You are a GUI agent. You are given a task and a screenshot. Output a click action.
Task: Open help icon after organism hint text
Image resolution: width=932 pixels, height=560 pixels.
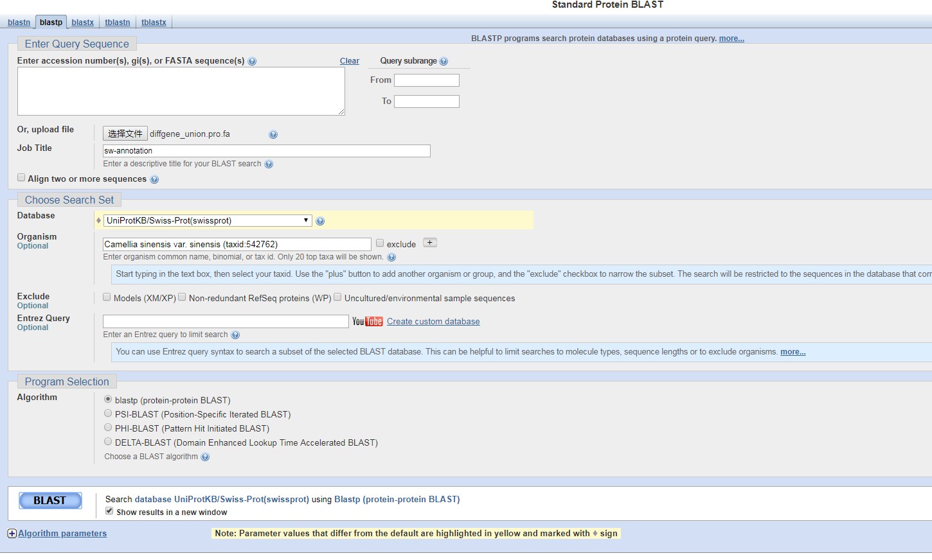coord(391,258)
